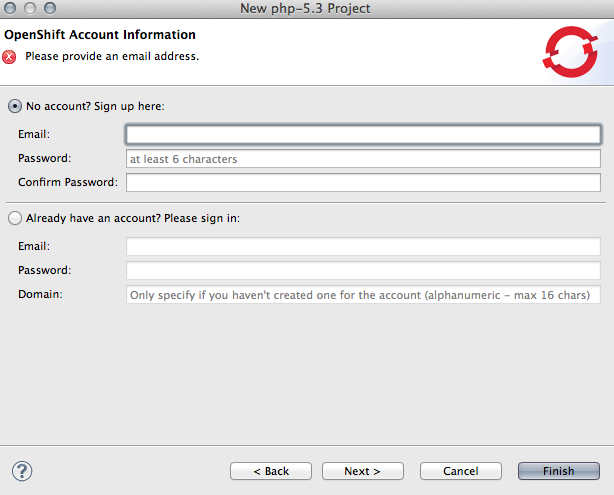Select the 'No account? Sign up here' option
The image size is (614, 495).
15,106
